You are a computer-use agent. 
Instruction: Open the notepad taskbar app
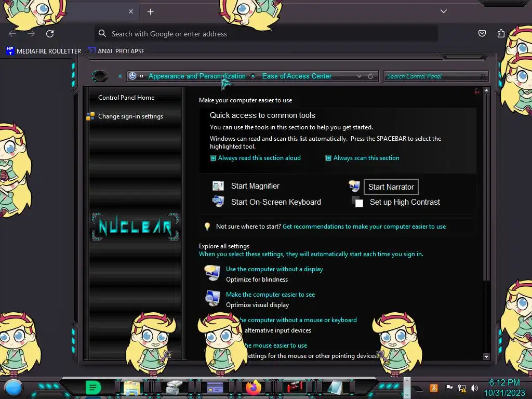pos(336,388)
